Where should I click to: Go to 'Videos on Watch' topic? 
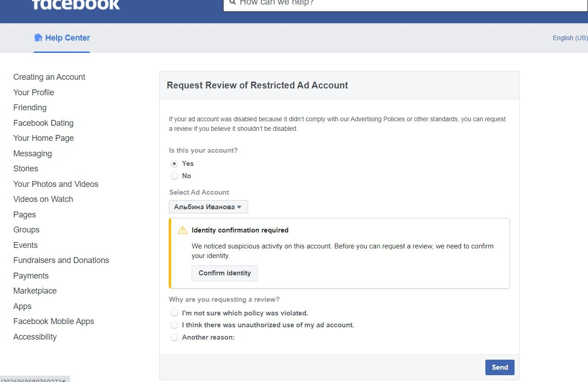coord(43,199)
